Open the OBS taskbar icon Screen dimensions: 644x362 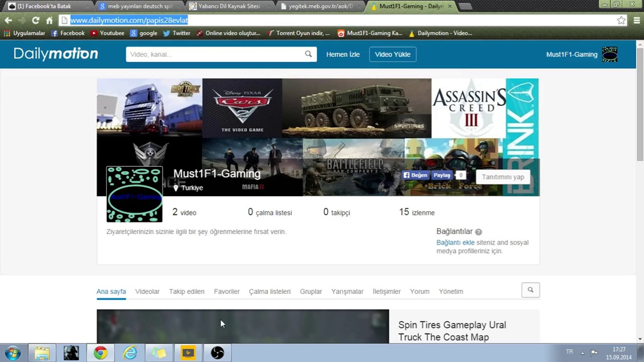(217, 353)
